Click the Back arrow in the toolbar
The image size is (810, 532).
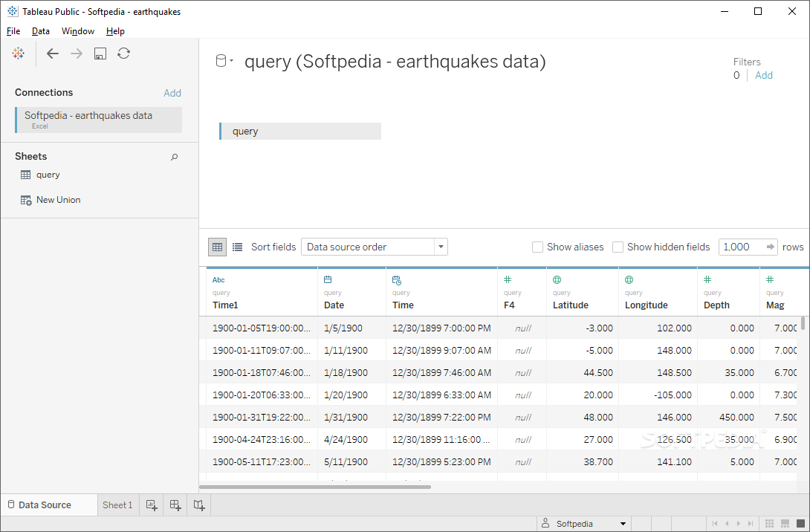(53, 53)
